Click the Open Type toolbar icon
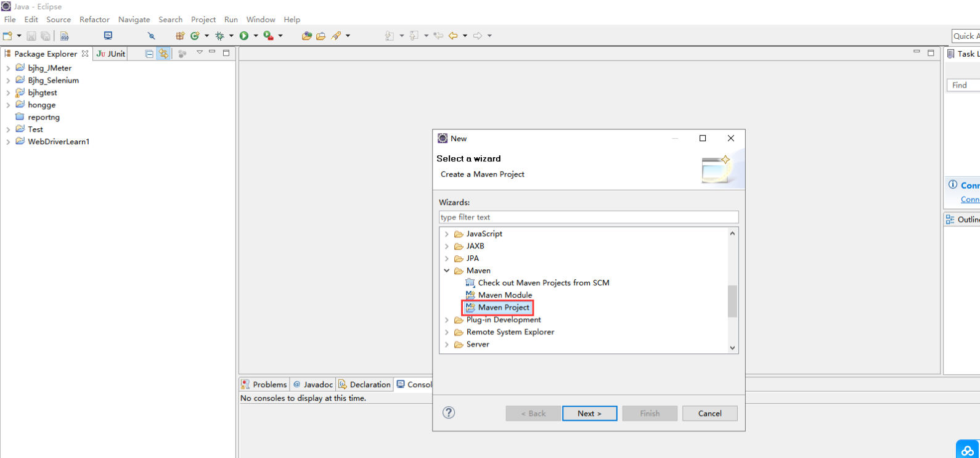980x458 pixels. pyautogui.click(x=306, y=36)
